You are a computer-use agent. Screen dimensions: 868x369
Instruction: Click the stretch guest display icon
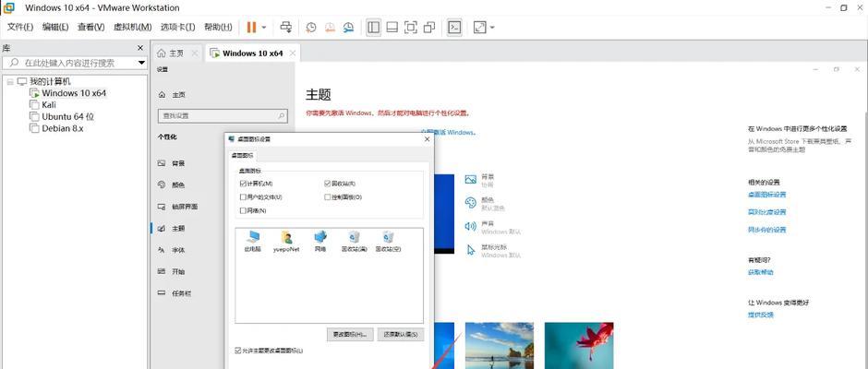coord(479,27)
